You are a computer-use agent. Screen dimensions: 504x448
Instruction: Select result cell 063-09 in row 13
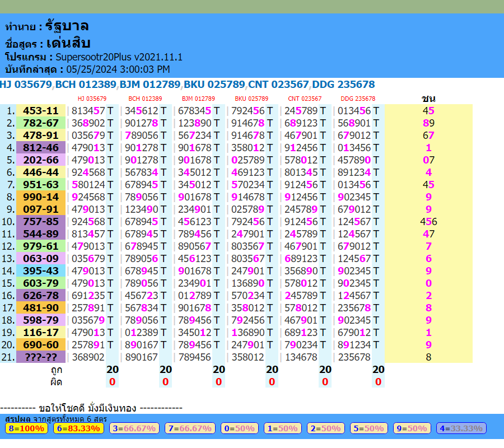(41, 258)
